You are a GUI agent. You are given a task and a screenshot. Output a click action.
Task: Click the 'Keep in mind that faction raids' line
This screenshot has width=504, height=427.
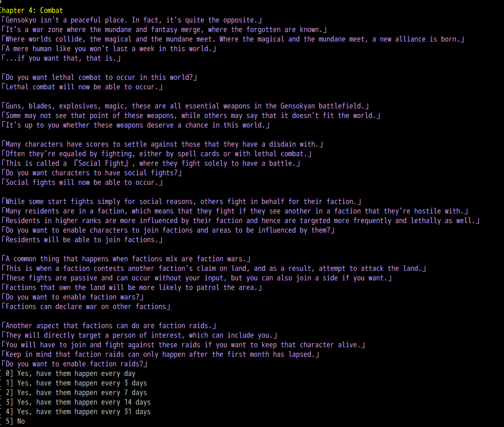[x=160, y=354]
